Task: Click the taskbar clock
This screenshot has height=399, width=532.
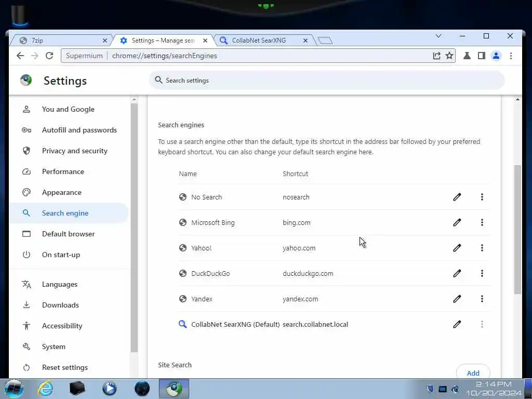Action: pyautogui.click(x=494, y=389)
